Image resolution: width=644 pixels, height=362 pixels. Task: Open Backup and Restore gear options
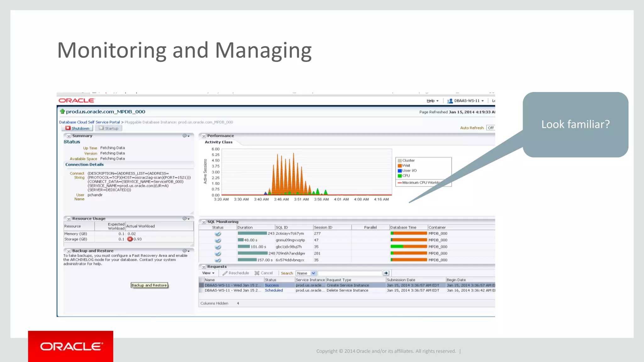pos(186,251)
